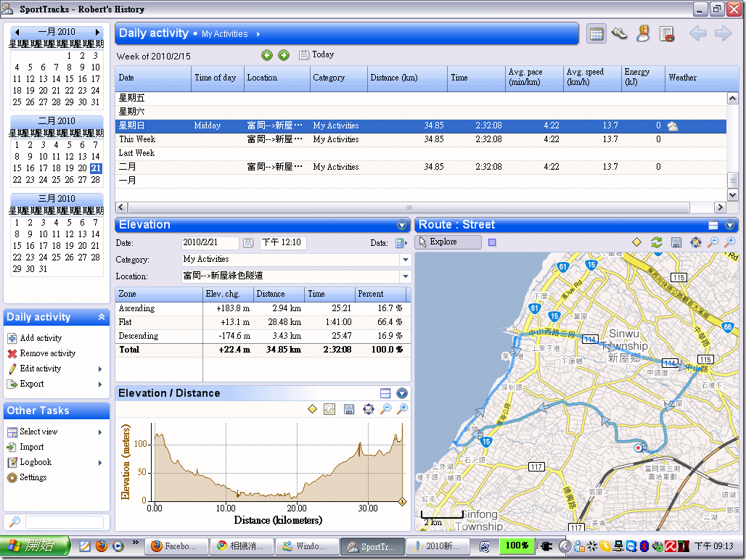Open the Windows Start button

coord(36,545)
